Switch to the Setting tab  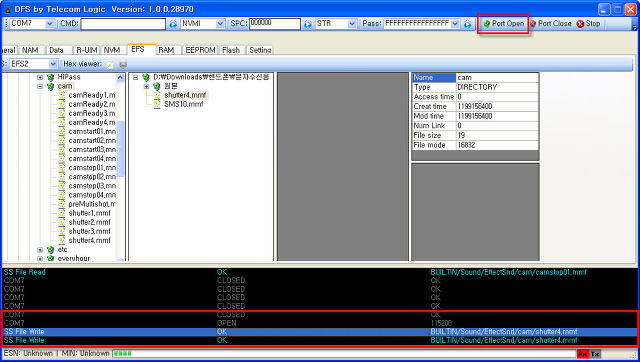click(x=260, y=50)
